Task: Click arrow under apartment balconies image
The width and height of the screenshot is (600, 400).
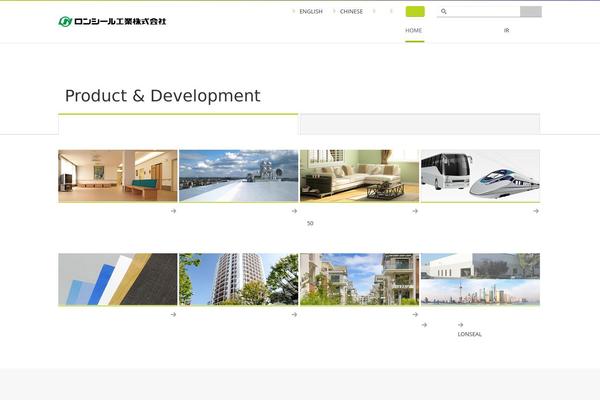Action: click(x=415, y=314)
